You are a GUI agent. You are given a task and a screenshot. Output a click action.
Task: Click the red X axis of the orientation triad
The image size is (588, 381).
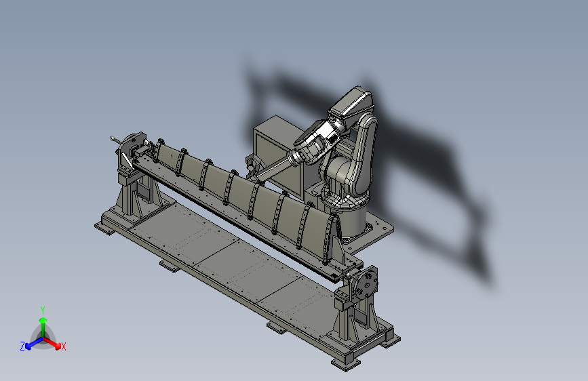pos(52,342)
